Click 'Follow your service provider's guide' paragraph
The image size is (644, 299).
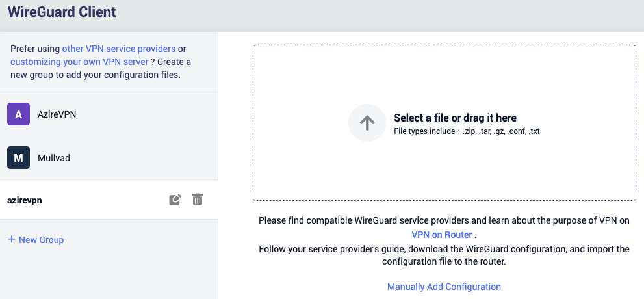444,255
